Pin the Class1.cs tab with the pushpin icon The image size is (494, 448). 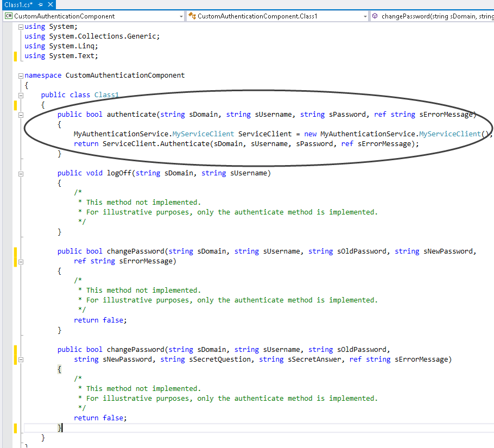tap(40, 5)
